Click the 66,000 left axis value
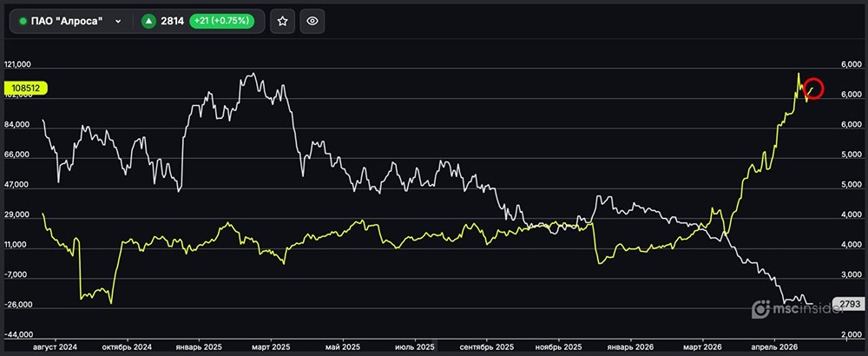This screenshot has height=356, width=868. click(17, 155)
